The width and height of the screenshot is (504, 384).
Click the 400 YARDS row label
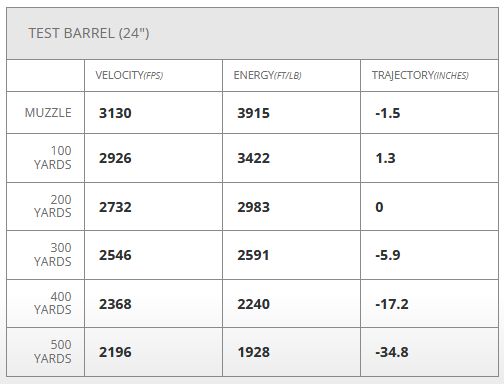pyautogui.click(x=53, y=303)
